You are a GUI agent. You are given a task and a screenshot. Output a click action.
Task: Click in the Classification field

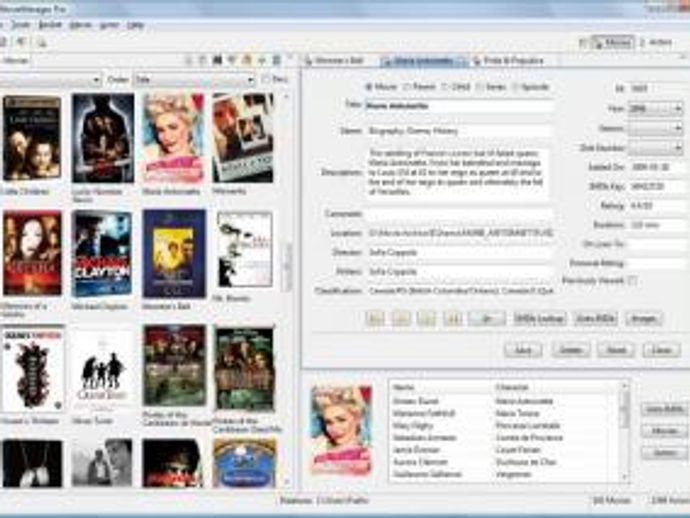[459, 291]
